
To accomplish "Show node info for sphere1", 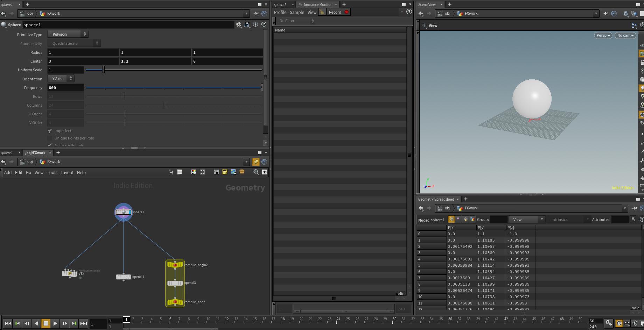I will 255,24.
